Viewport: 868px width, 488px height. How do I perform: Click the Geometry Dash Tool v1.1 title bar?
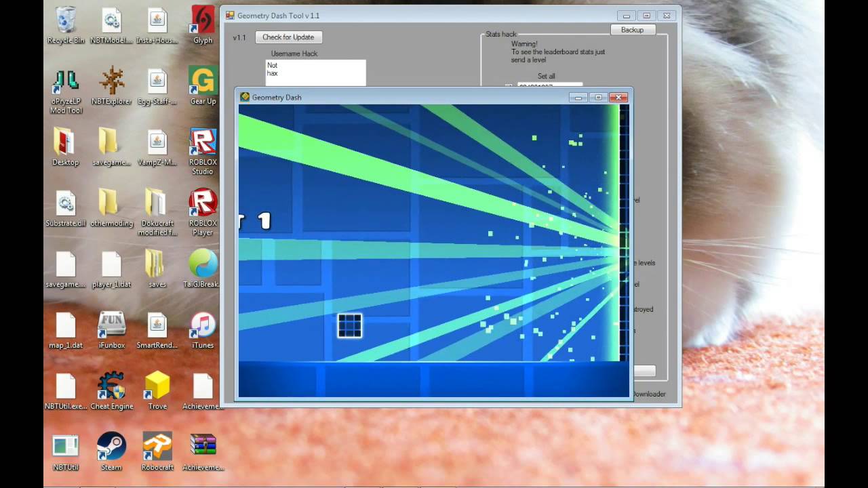point(420,16)
